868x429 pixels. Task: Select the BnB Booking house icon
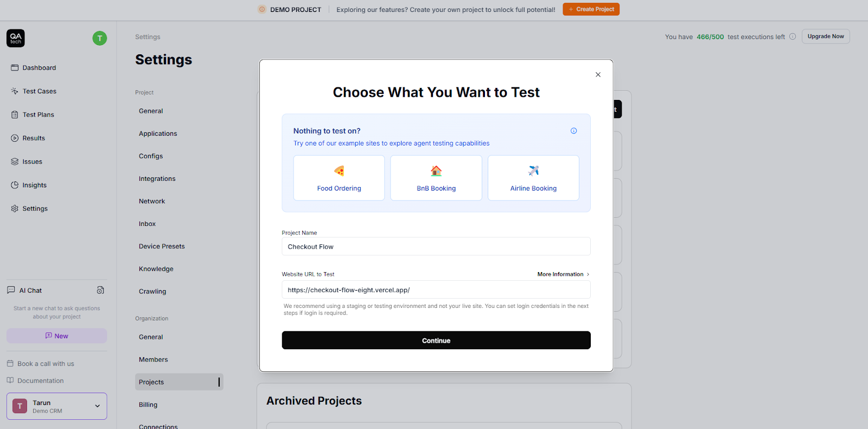click(436, 171)
